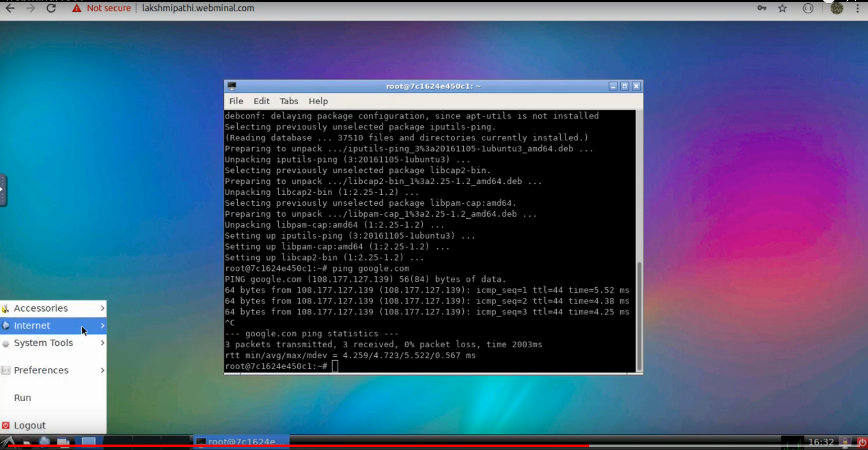Click 'Setting up libcap2-bin' terminal line

point(325,258)
